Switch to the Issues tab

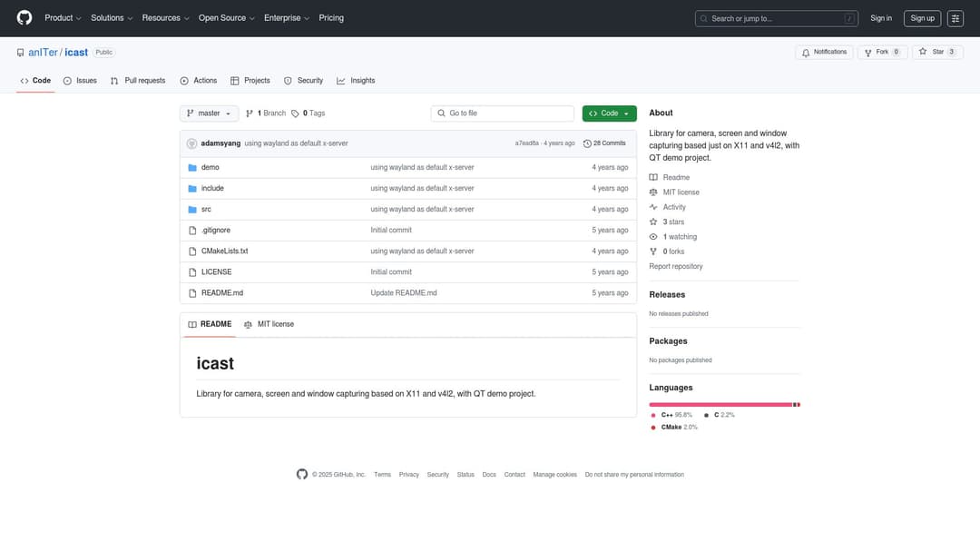coord(80,81)
